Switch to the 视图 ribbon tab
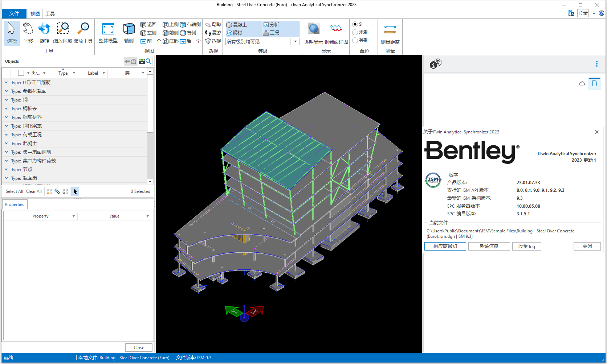The image size is (607, 364). click(x=35, y=14)
